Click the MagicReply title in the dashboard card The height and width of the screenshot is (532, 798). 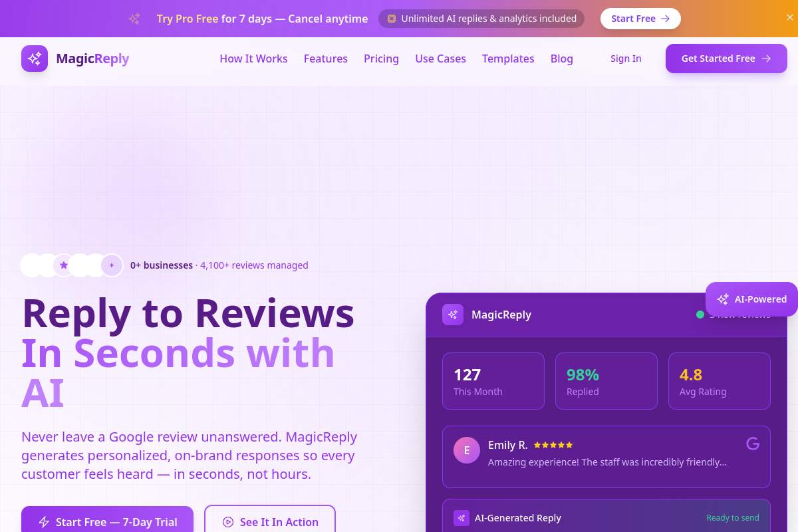[501, 315]
